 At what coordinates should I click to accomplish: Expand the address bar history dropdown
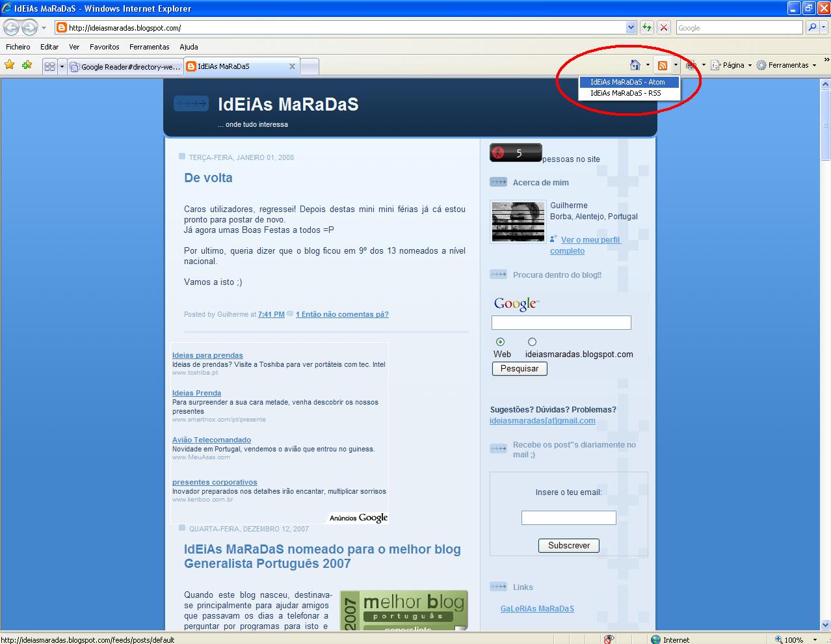point(631,27)
